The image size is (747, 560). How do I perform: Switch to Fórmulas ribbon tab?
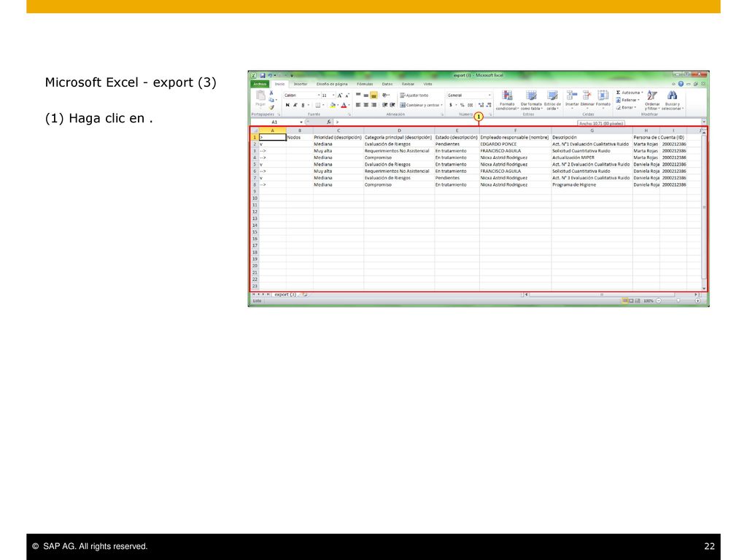pos(365,84)
